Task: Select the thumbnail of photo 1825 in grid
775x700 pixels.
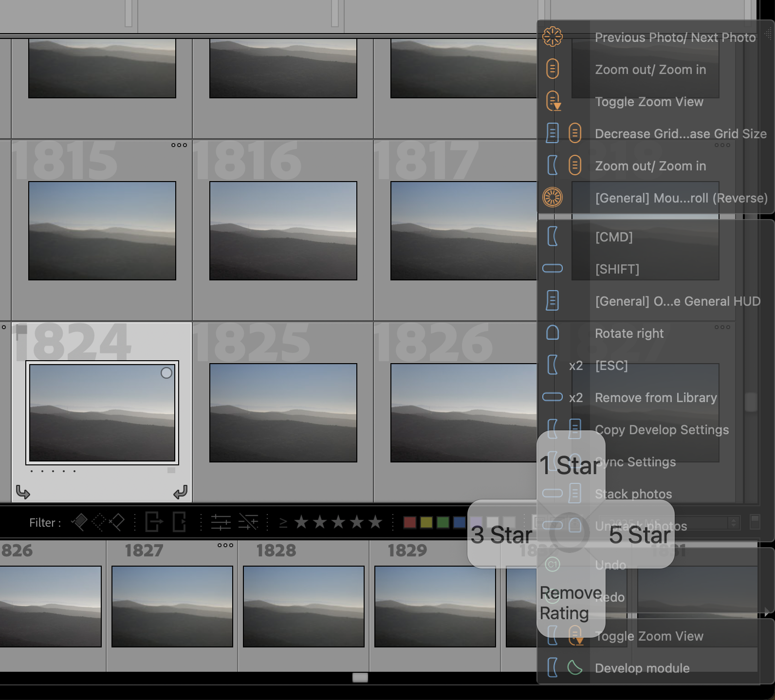Action: 283,412
